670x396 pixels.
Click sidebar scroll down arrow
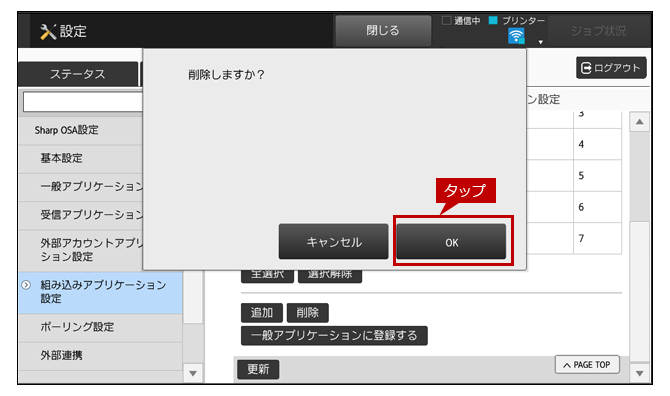193,374
